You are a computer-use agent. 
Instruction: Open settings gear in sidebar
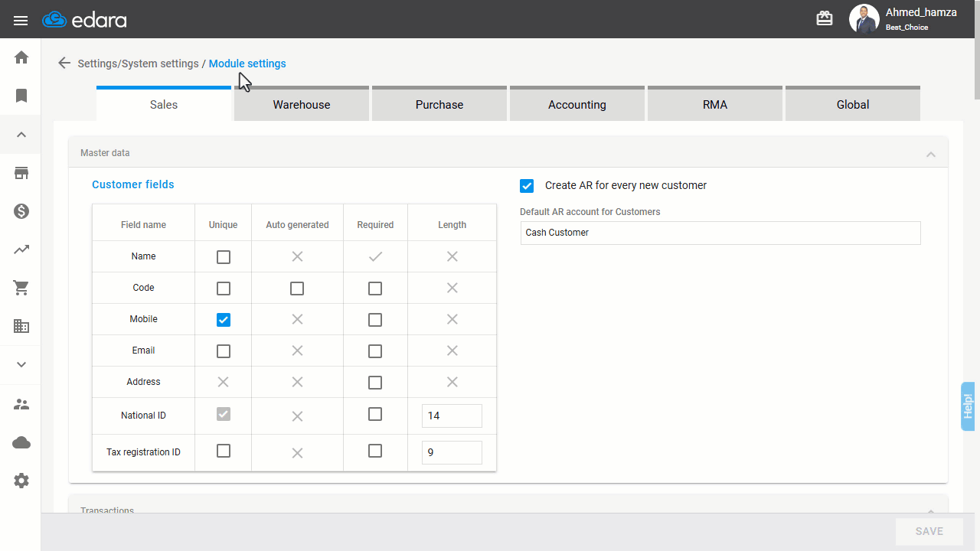21,481
